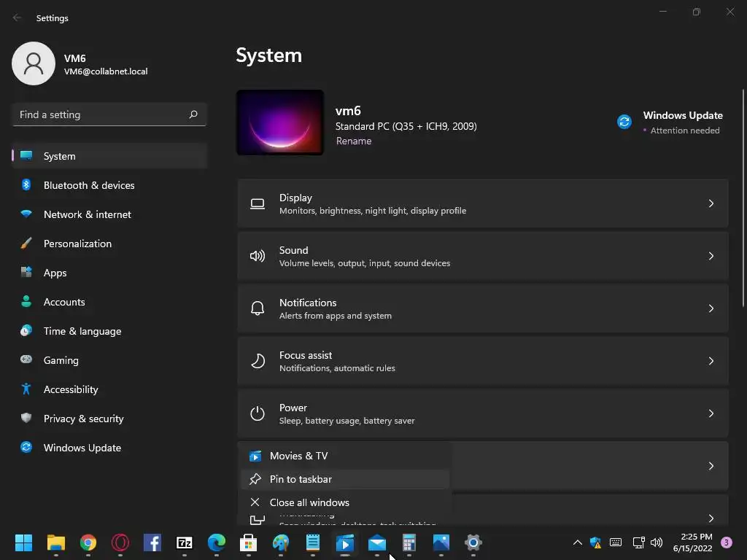Click the network tray icon
This screenshot has height=560, width=747.
coord(638,542)
